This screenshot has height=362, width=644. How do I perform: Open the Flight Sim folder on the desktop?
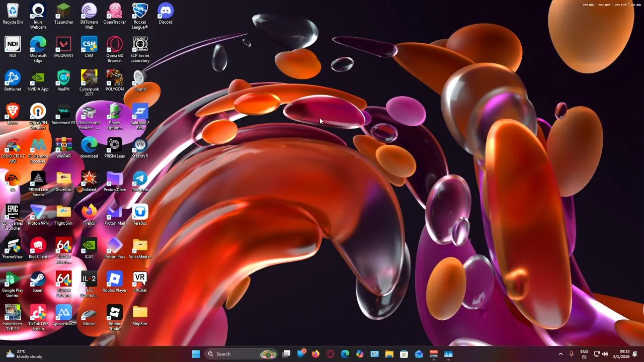(64, 215)
